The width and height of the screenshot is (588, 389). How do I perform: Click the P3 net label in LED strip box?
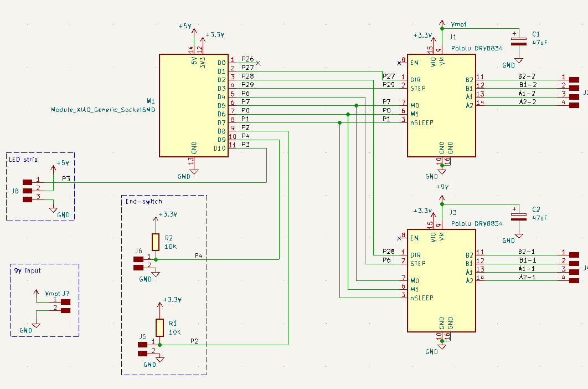(66, 179)
